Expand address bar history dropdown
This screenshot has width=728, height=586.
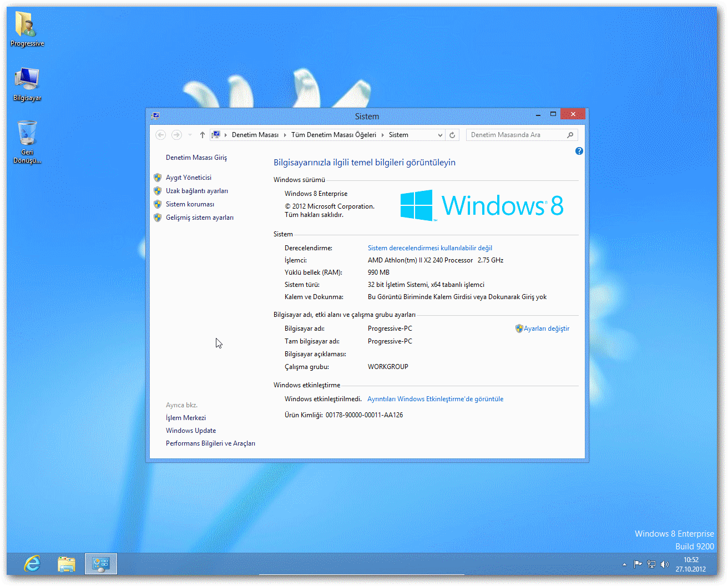tap(440, 135)
